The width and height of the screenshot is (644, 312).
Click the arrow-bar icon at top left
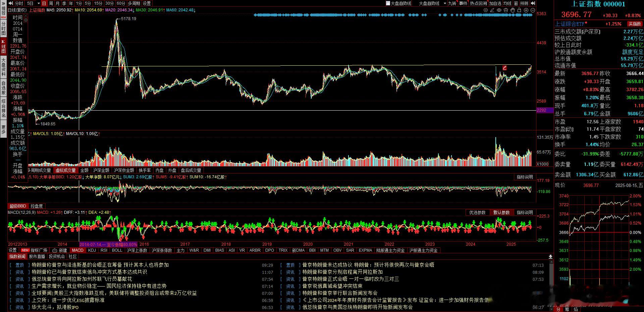point(11,3)
